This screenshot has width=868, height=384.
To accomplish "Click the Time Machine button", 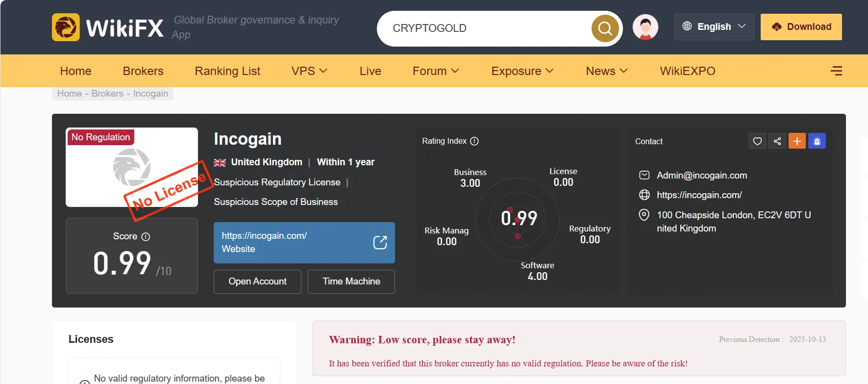I will (x=351, y=282).
